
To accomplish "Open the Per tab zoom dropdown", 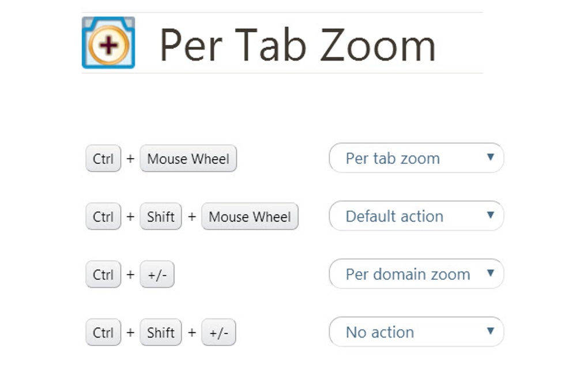I will tap(416, 158).
